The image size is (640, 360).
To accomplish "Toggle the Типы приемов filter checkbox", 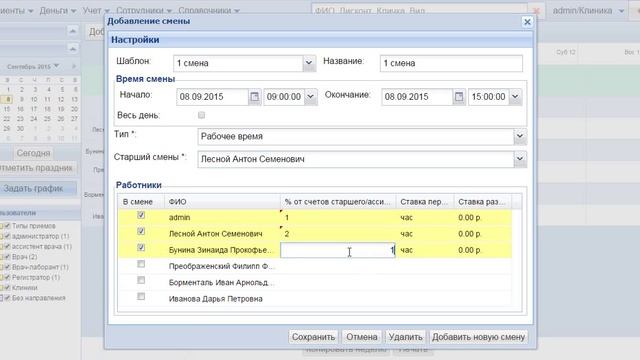I will 7,226.
